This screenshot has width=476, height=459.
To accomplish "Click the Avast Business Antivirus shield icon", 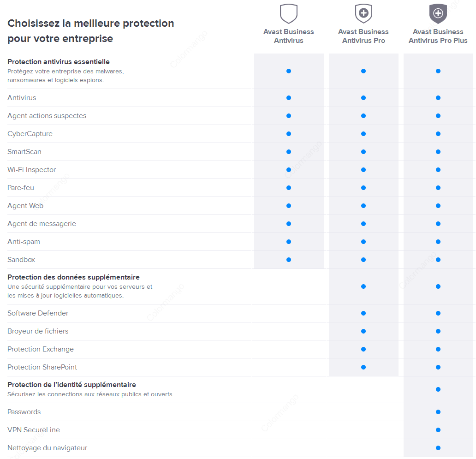I will click(x=288, y=14).
